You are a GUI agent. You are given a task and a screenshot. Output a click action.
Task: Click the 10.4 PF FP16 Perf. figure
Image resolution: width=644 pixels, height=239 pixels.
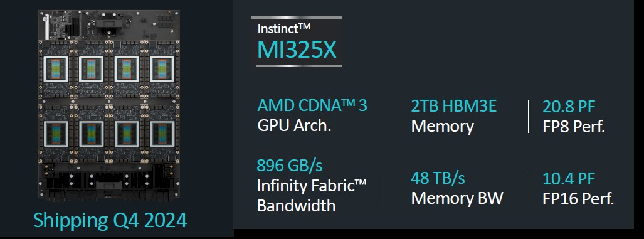tap(578, 189)
